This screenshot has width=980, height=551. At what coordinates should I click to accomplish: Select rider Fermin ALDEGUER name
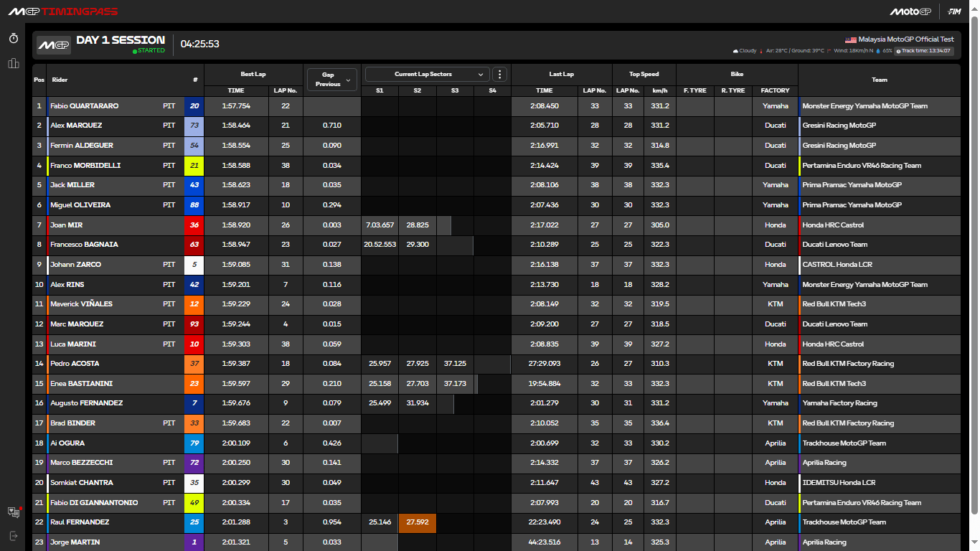(x=82, y=146)
